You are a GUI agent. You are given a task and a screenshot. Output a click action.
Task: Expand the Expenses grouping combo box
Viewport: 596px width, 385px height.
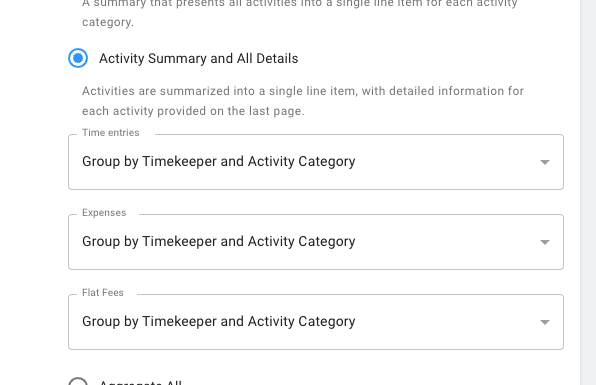[x=316, y=242]
